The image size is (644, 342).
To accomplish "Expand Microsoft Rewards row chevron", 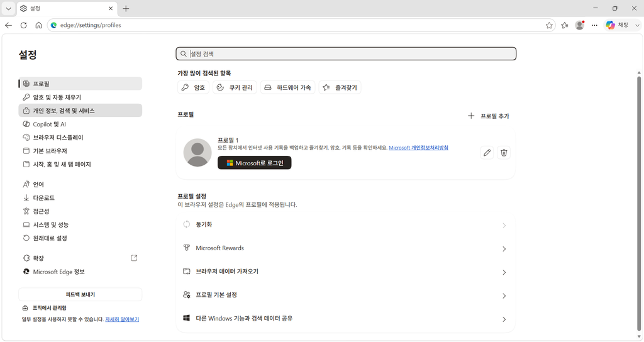I will pyautogui.click(x=504, y=249).
